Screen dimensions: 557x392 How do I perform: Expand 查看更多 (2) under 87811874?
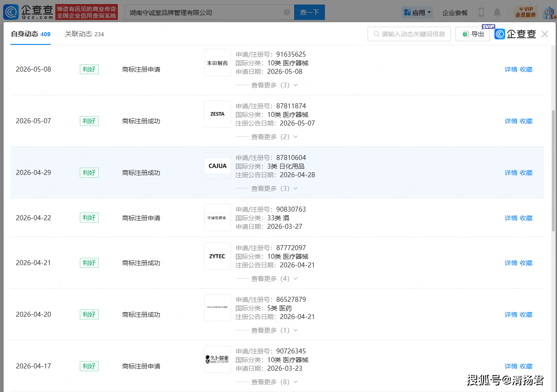click(x=275, y=137)
